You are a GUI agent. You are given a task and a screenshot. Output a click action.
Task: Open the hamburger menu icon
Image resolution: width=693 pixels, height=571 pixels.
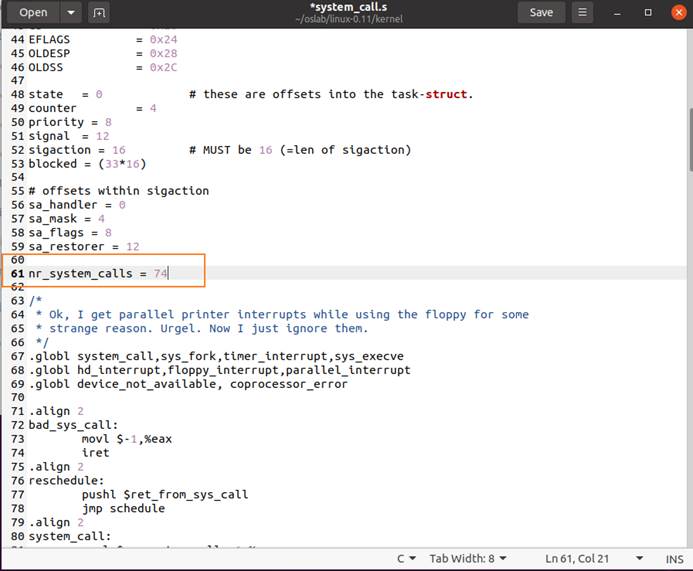[x=582, y=12]
